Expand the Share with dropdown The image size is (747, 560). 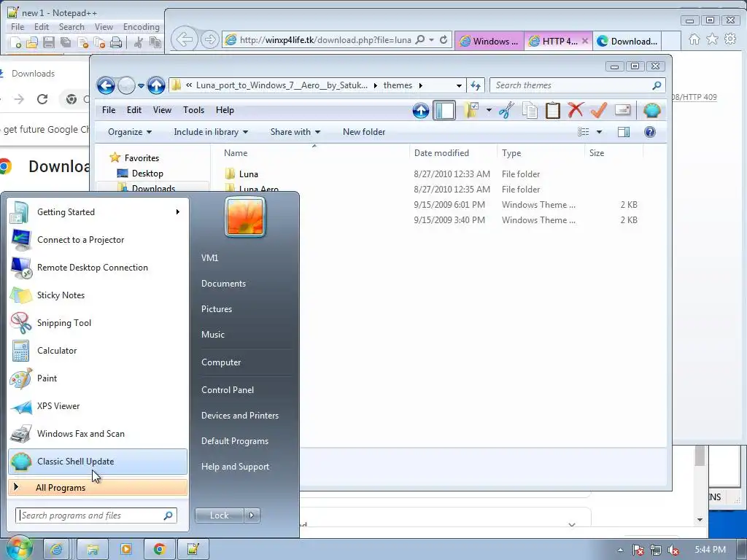(295, 132)
